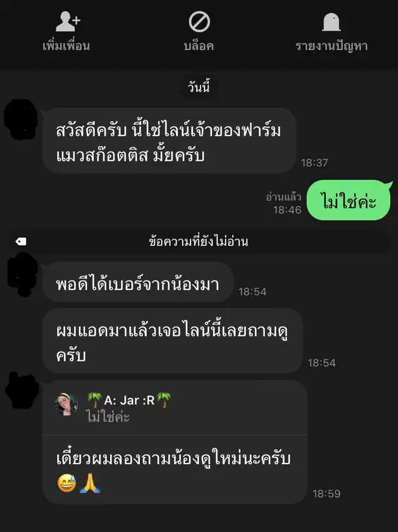
Task: Tap the ข้อความที่ยังไม่อ่าน unread divider bar
Action: [x=199, y=241]
